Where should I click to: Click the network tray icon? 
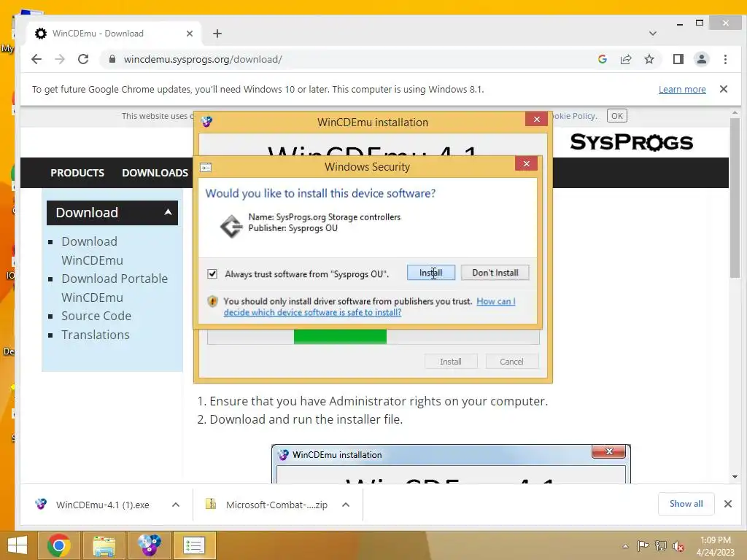661,545
